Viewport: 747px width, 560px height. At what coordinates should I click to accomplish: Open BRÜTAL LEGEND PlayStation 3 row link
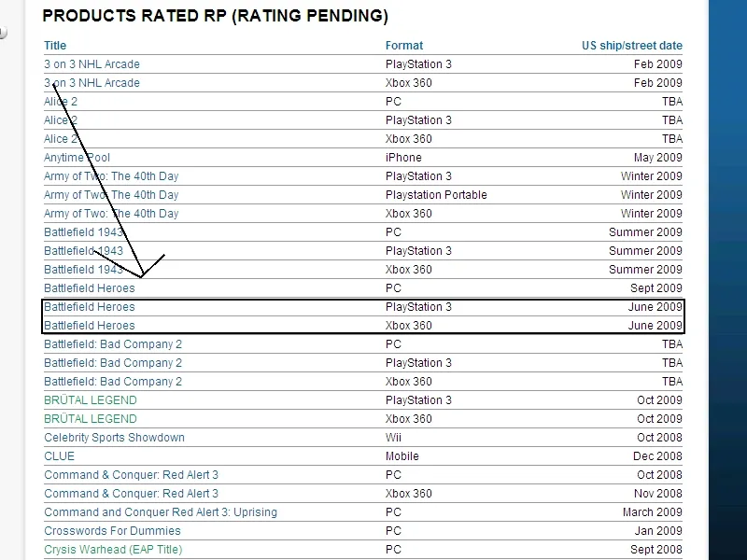tap(90, 400)
